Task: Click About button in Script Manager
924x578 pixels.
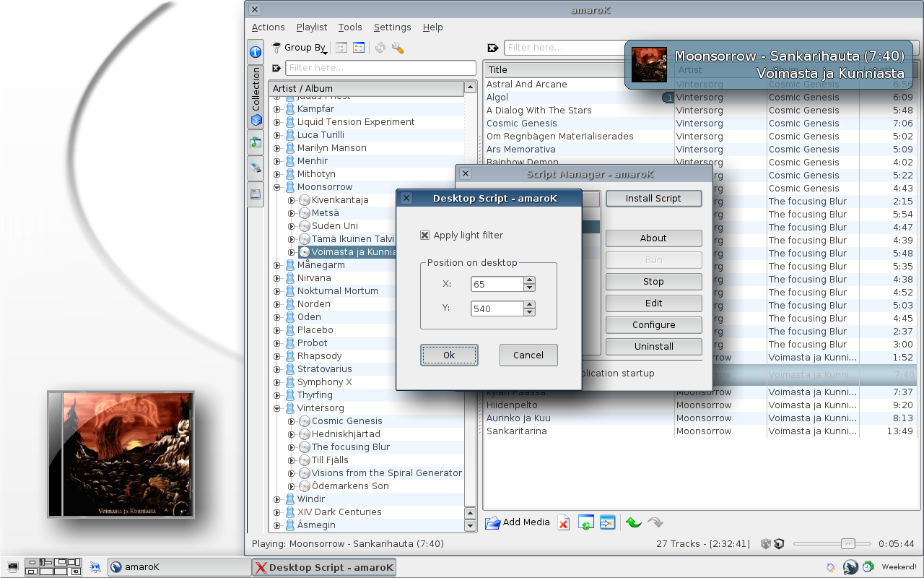Action: click(x=653, y=238)
